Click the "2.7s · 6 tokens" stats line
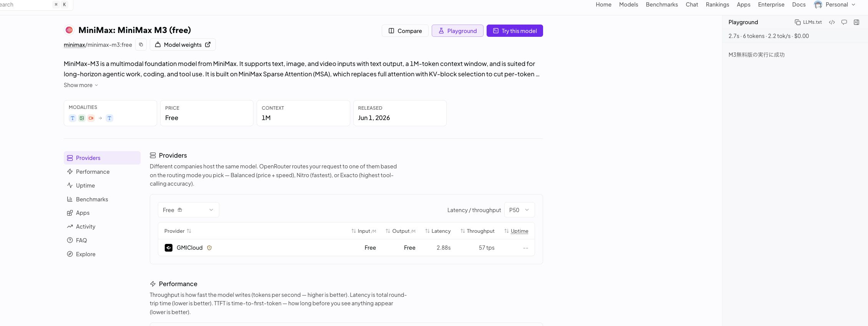 tap(769, 36)
